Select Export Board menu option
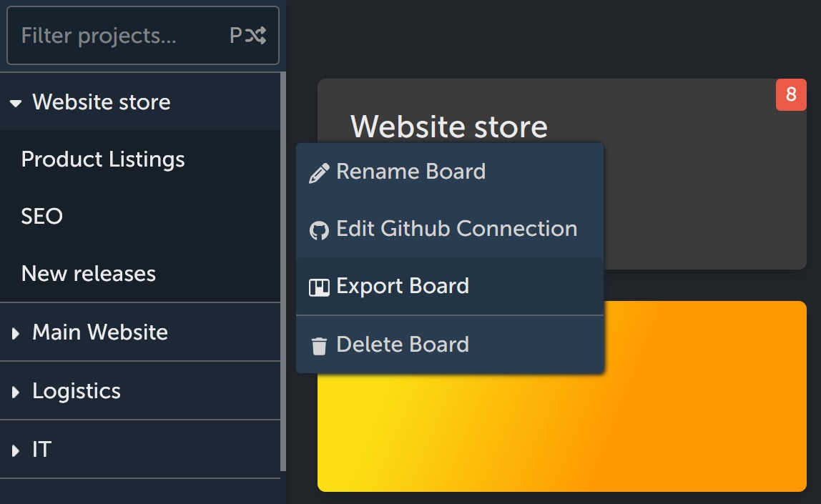The height and width of the screenshot is (504, 821). pos(402,286)
